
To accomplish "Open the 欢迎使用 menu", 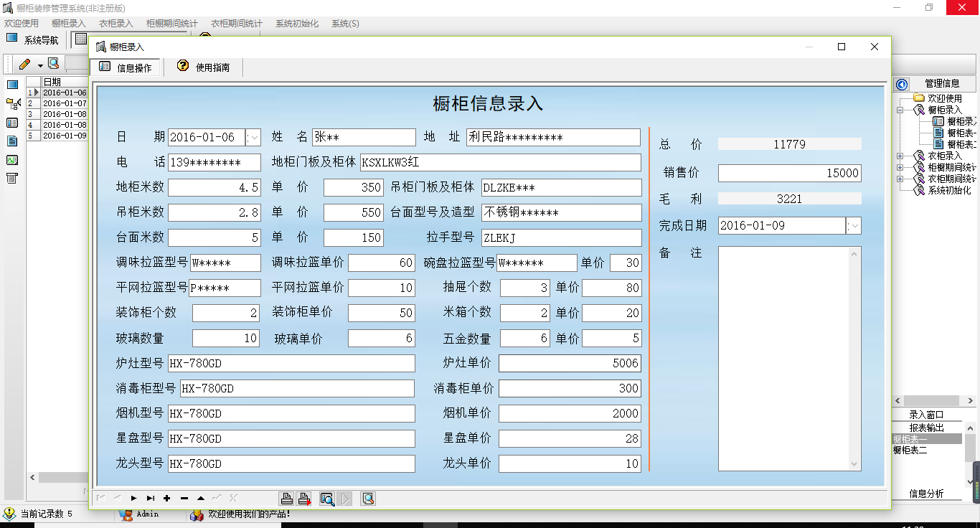I will click(x=22, y=24).
